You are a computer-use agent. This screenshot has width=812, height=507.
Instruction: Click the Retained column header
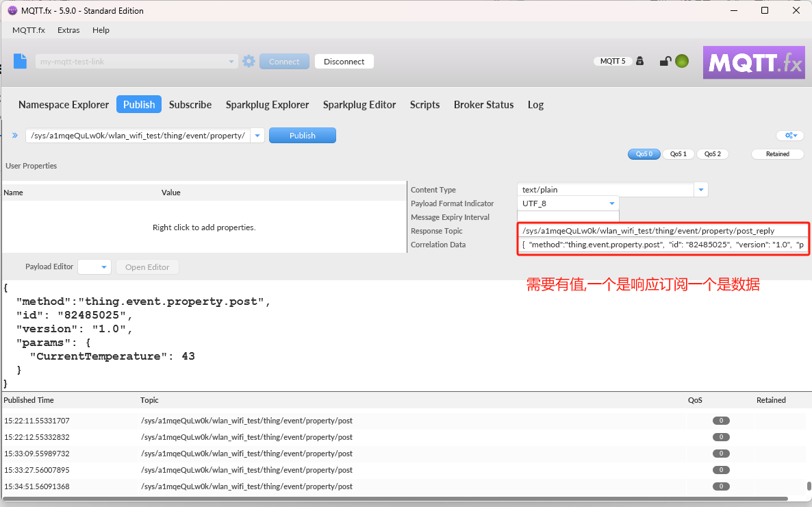click(771, 400)
